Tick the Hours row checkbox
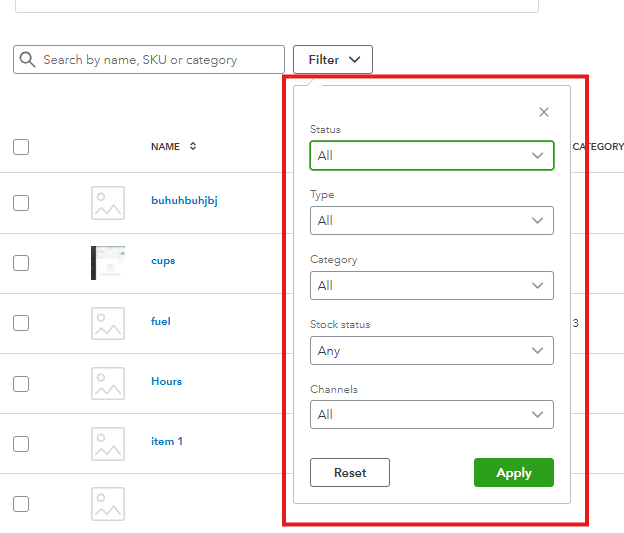Viewport: 624px width, 533px height. coord(21,383)
